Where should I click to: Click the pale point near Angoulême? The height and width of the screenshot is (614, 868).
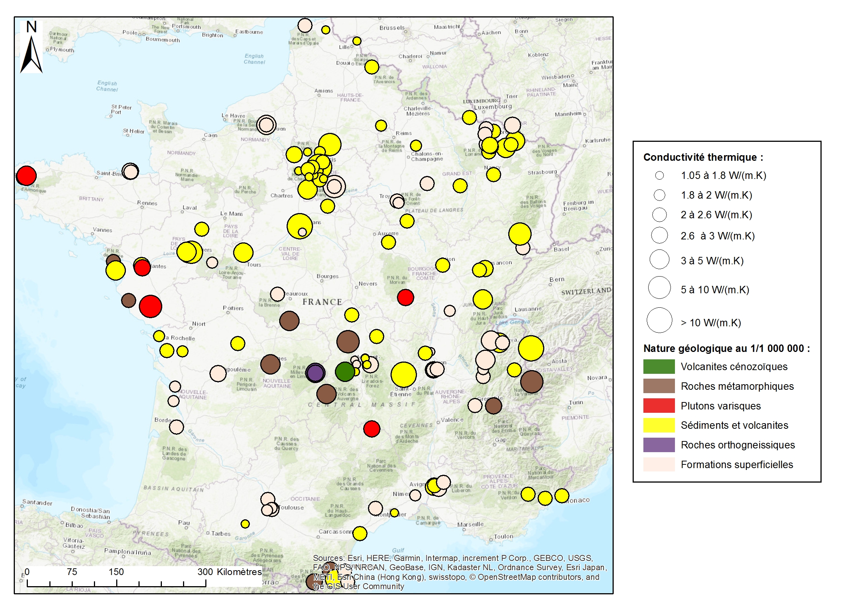point(218,373)
